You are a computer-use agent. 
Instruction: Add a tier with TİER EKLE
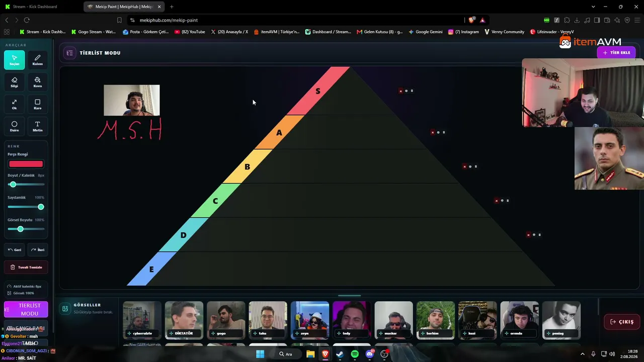[x=616, y=53]
